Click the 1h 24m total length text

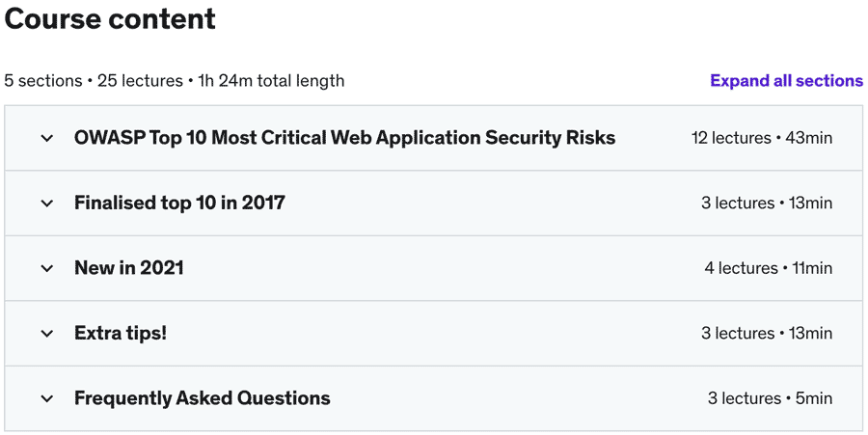point(271,81)
